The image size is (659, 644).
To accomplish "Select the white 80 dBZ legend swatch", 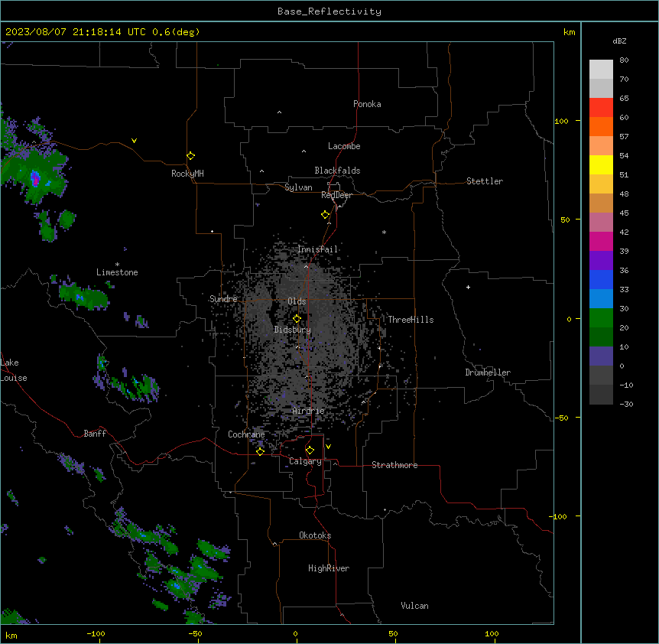I will (x=601, y=70).
